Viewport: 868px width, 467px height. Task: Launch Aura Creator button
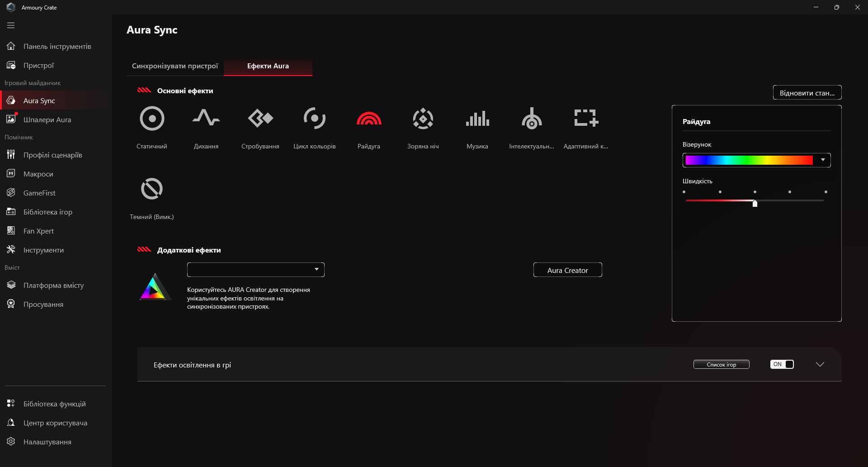(568, 270)
